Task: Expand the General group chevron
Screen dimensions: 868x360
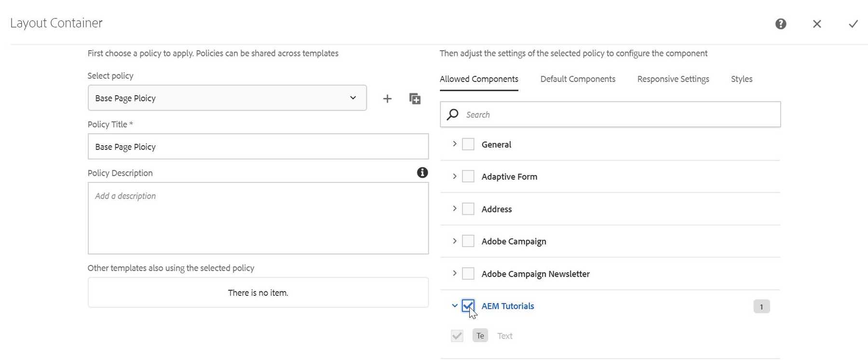Action: click(454, 144)
